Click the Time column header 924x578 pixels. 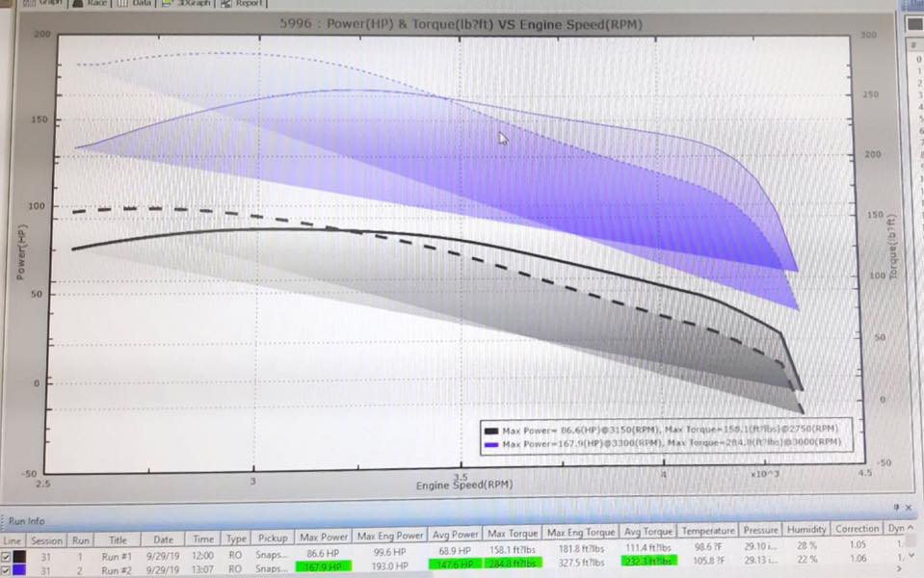(202, 539)
